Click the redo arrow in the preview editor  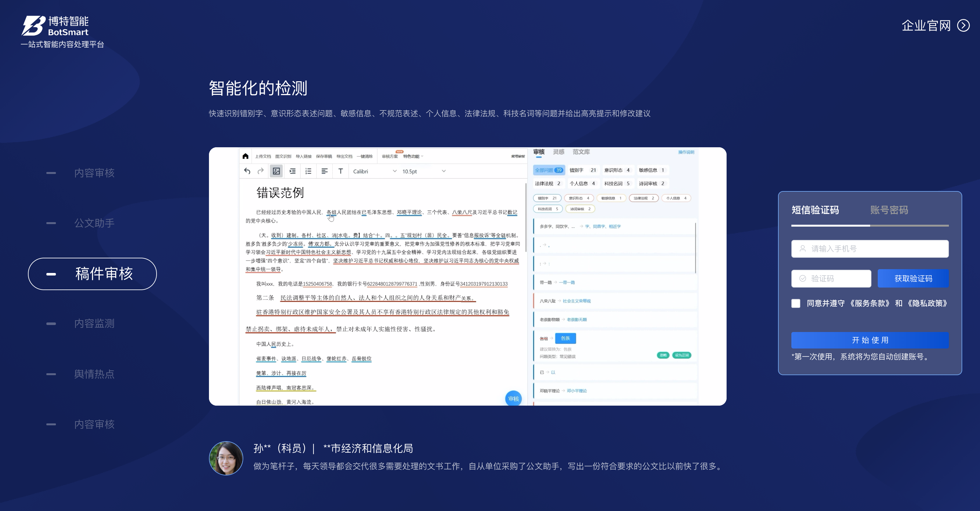pyautogui.click(x=261, y=171)
